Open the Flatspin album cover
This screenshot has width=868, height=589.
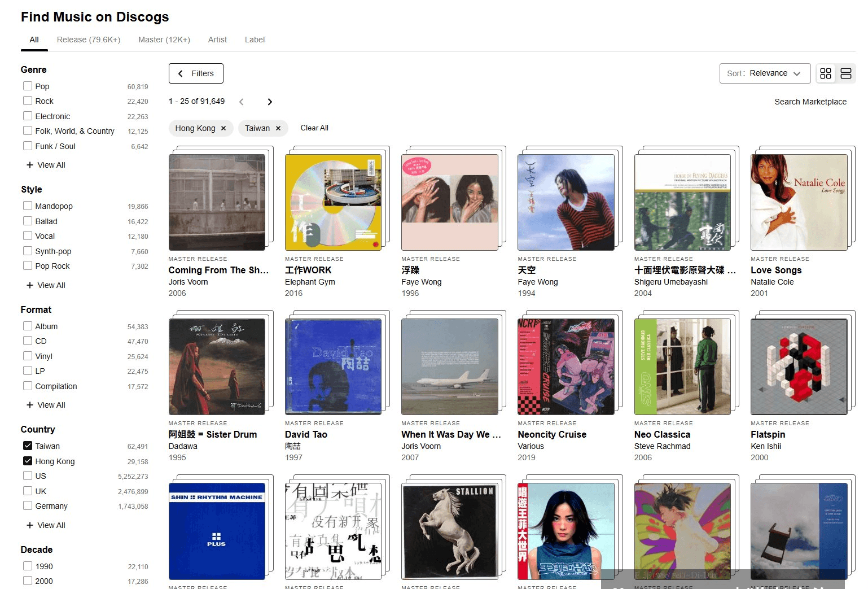(x=799, y=367)
